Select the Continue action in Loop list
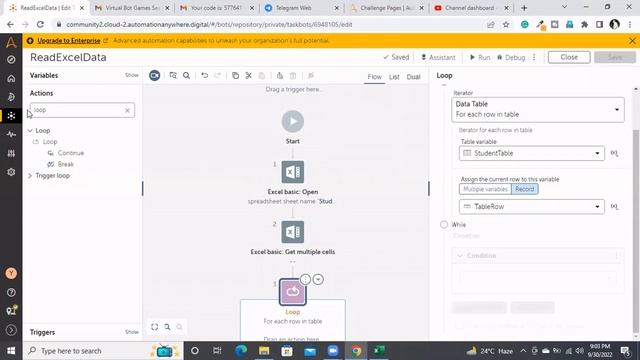The height and width of the screenshot is (360, 640). pos(71,153)
